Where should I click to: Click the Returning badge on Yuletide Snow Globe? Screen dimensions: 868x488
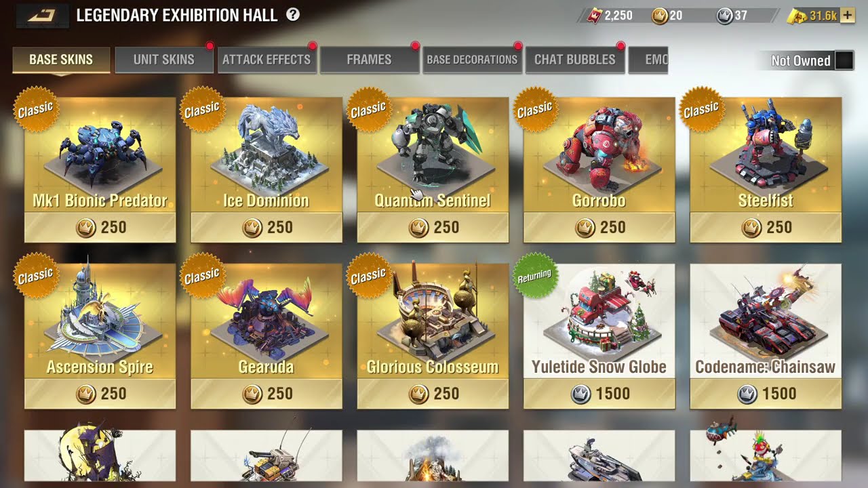[x=534, y=276]
